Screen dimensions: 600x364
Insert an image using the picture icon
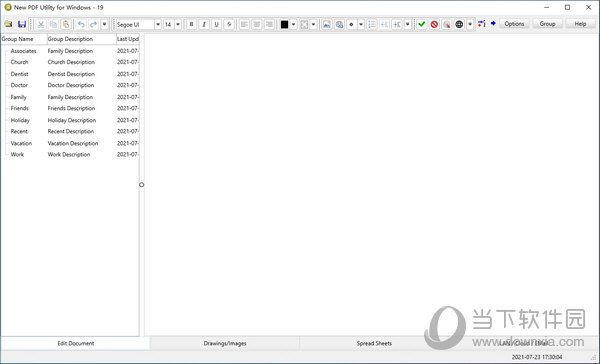pos(326,24)
